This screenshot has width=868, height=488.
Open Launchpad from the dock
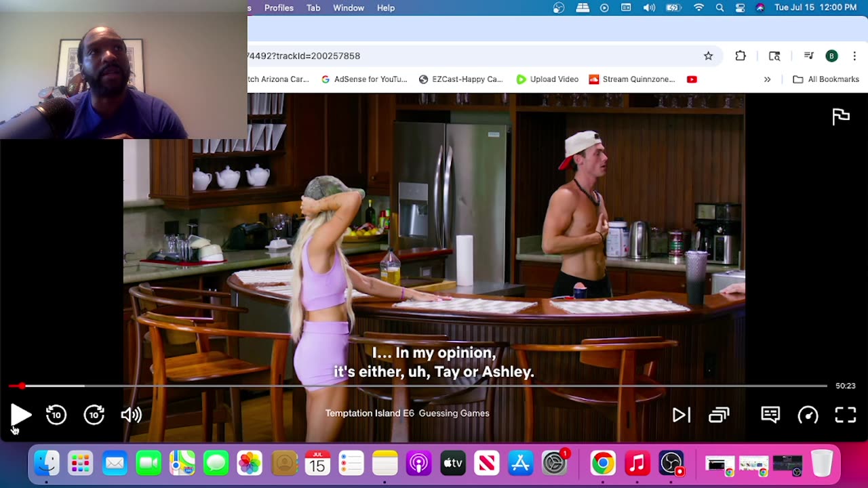[x=81, y=464]
